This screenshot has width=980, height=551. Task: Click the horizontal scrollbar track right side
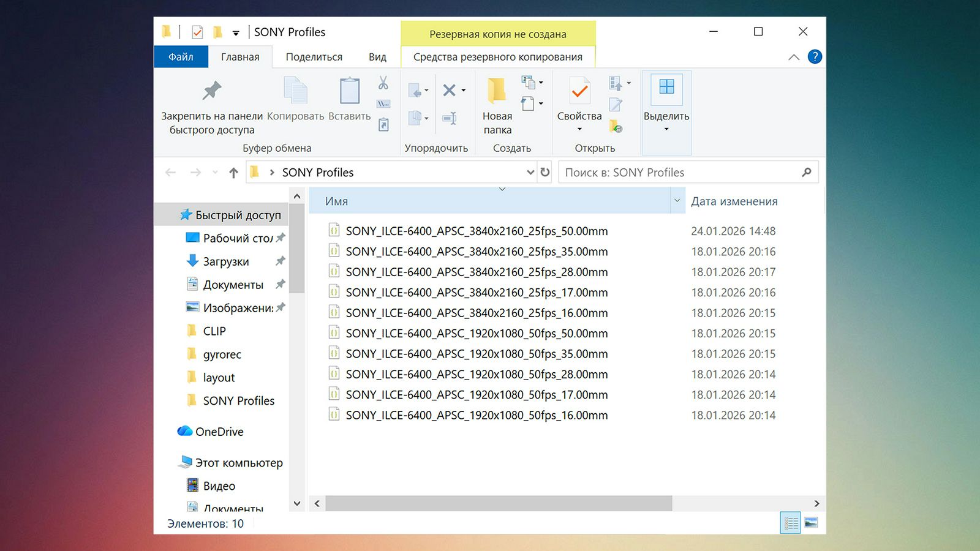741,503
